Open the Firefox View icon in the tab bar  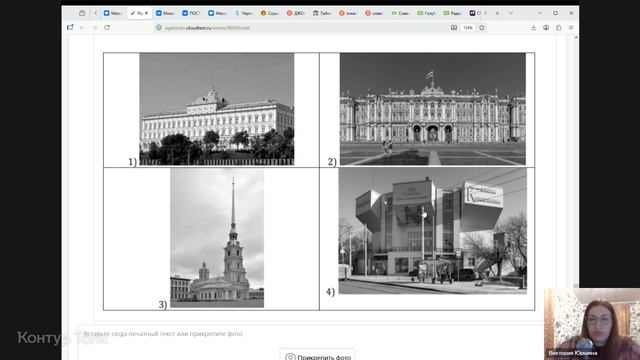click(82, 13)
